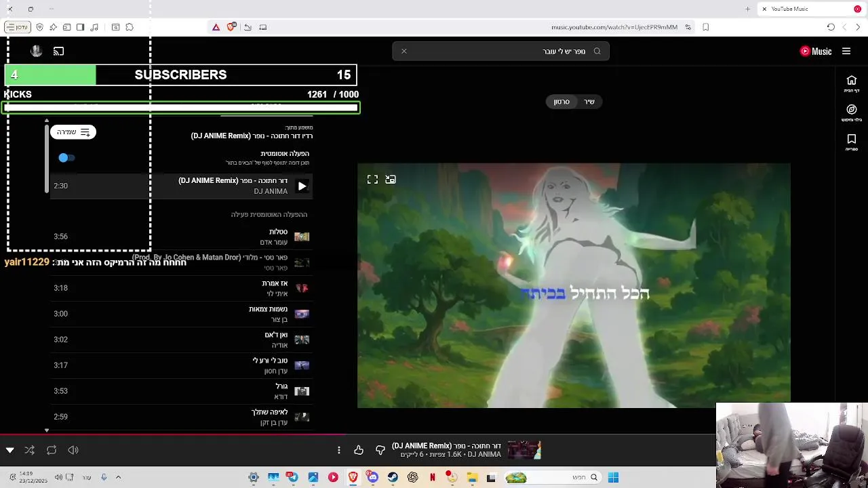The width and height of the screenshot is (868, 488).
Task: Open the Brave main menu (עדכון) button
Action: tap(16, 27)
